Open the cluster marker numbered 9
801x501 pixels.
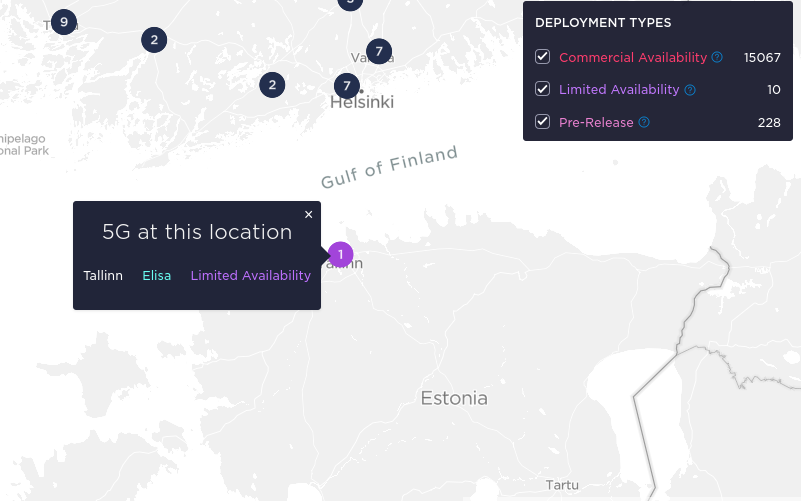coord(64,22)
